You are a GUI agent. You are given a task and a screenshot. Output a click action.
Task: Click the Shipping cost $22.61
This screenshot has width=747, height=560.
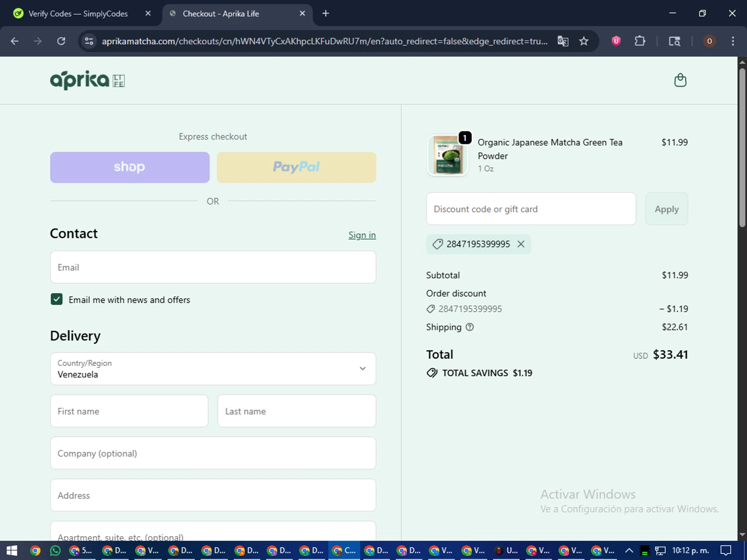675,327
